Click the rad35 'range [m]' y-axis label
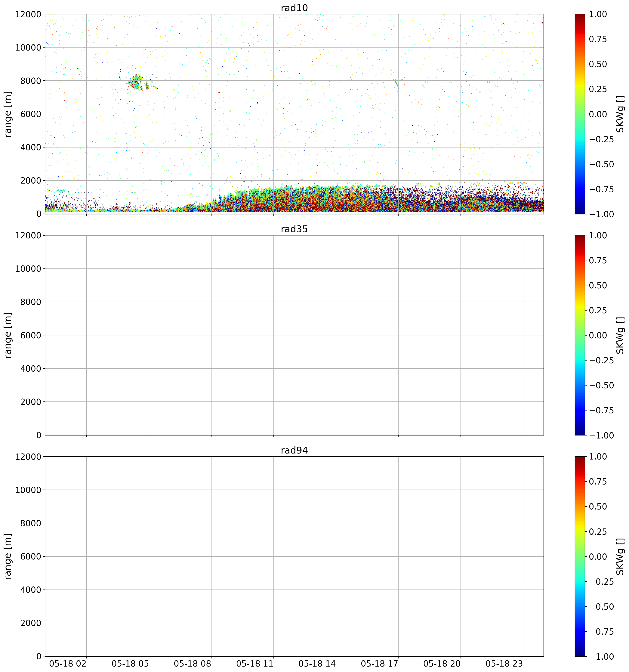The height and width of the screenshot is (672, 629). click(8, 335)
